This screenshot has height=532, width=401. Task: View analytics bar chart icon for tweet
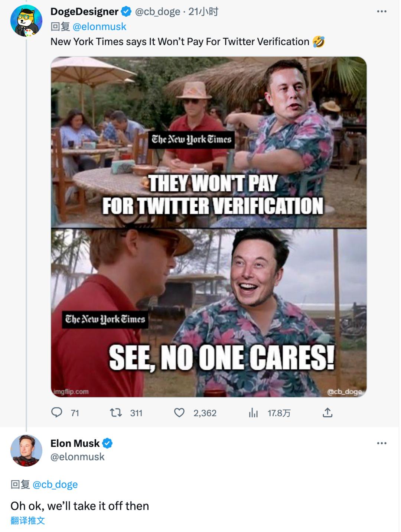click(x=253, y=413)
